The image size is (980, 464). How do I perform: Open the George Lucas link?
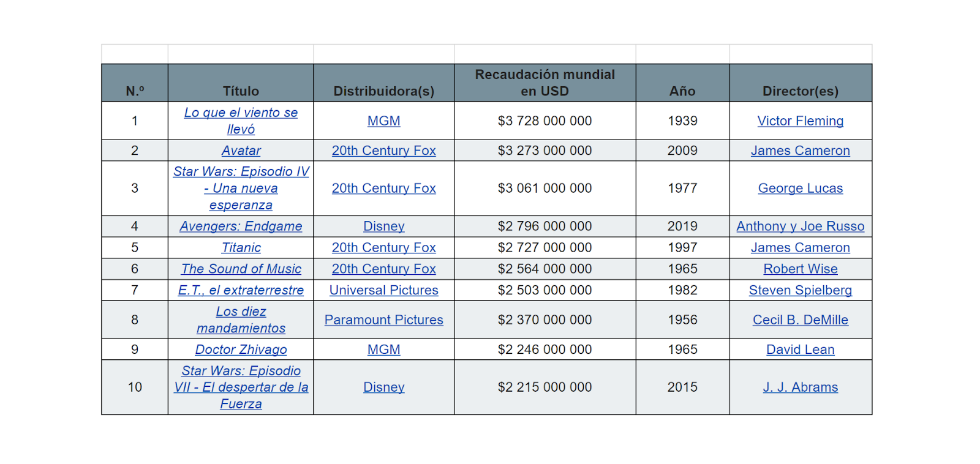click(801, 188)
